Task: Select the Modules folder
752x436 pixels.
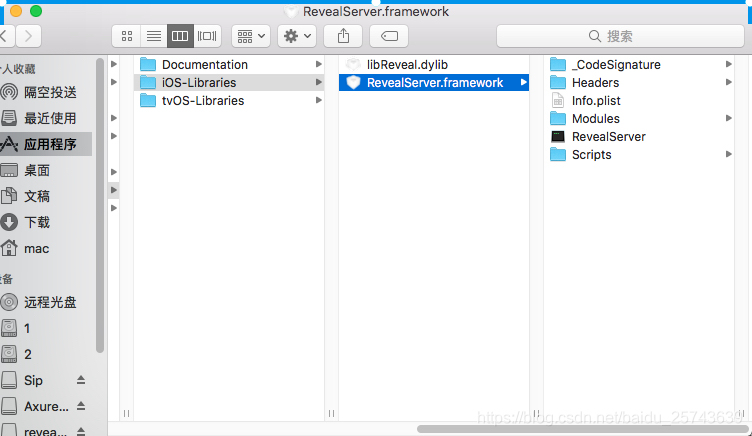Action: [641, 118]
